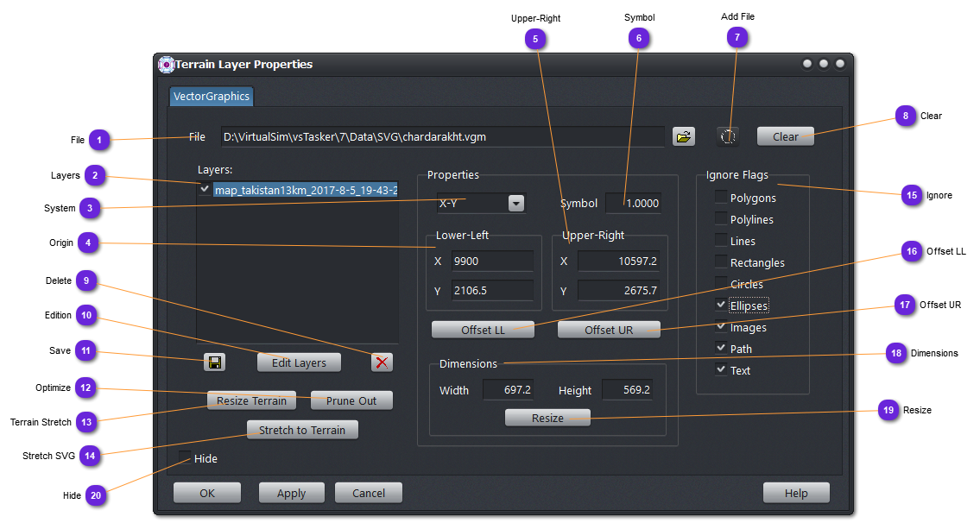The width and height of the screenshot is (980, 523).
Task: Uncheck the map_takistan13km layer checkbox
Action: (205, 189)
